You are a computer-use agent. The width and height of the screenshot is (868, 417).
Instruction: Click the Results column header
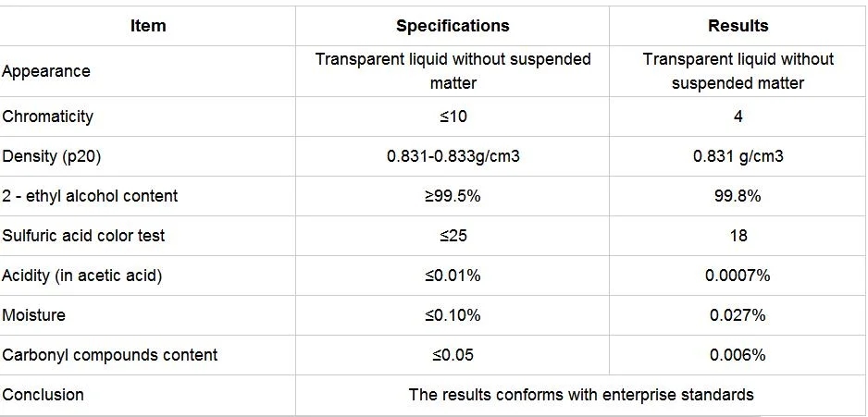(738, 26)
